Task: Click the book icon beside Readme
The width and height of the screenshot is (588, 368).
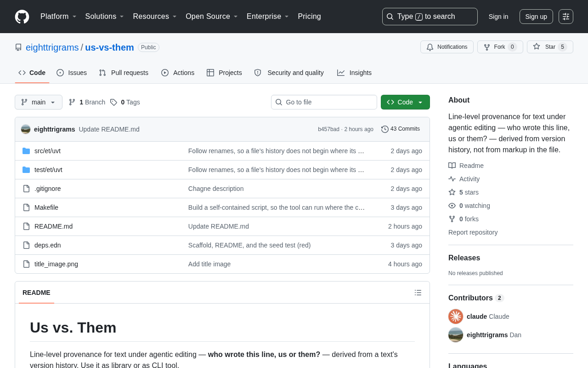Action: pos(452,166)
